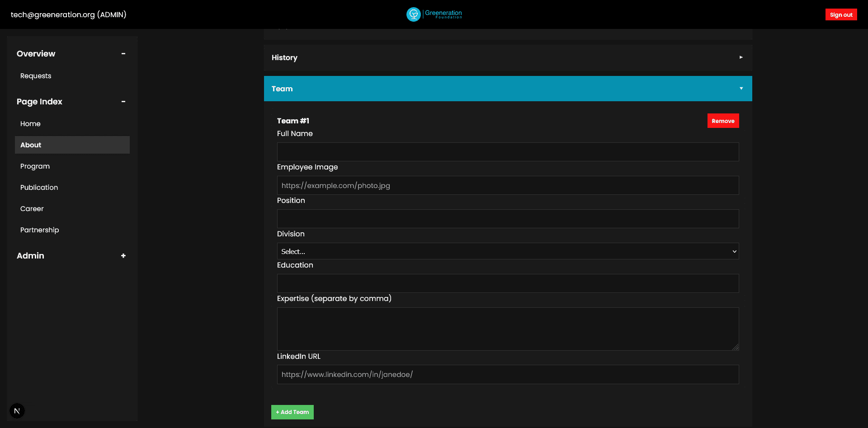The image size is (868, 428).
Task: Navigate to Program page
Action: tap(35, 166)
